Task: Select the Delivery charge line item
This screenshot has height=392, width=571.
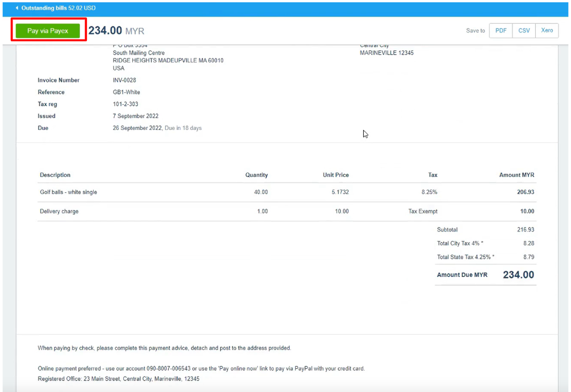Action: pyautogui.click(x=59, y=212)
